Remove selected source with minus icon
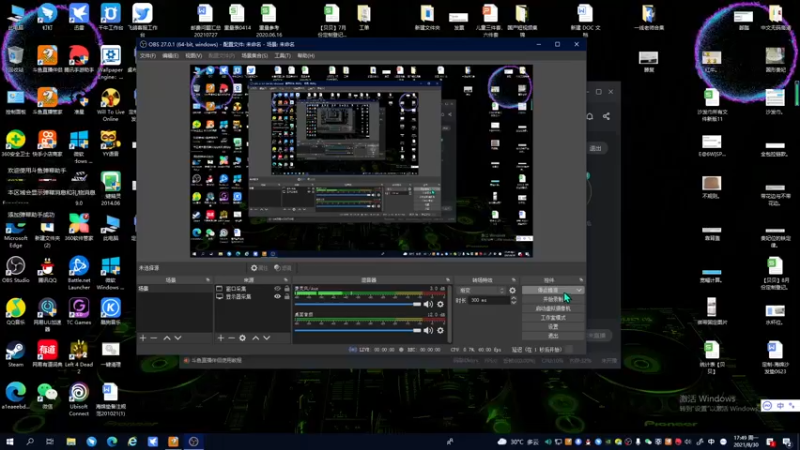The image size is (800, 450). pos(231,338)
